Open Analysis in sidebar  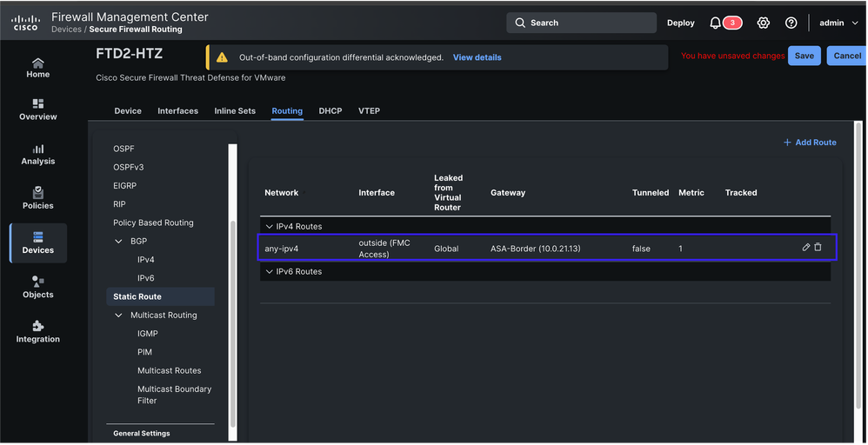pyautogui.click(x=37, y=155)
